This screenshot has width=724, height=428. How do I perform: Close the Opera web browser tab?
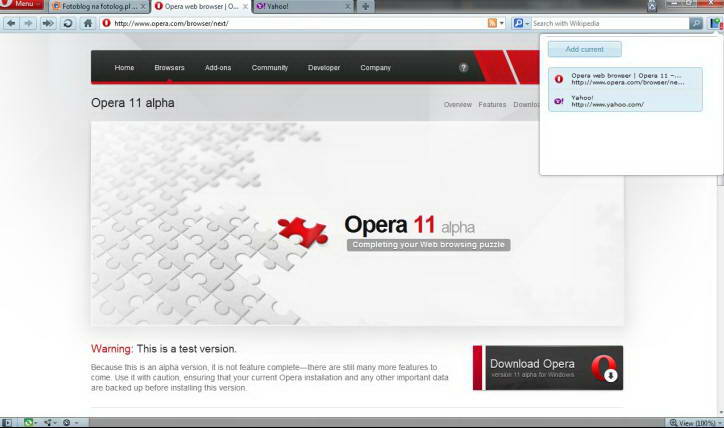(245, 6)
